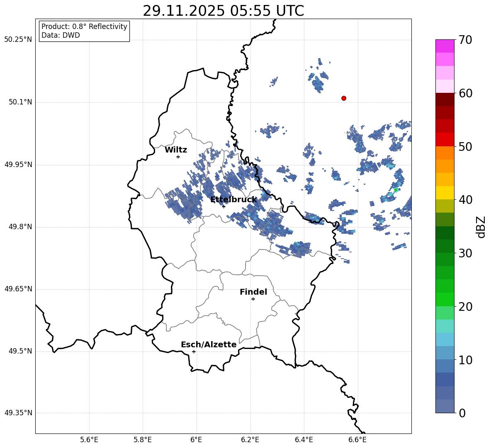Viewport: 491px width, 448px height.
Task: Pick the bright red swatch just above 50 dBZ
Action: coord(445,140)
